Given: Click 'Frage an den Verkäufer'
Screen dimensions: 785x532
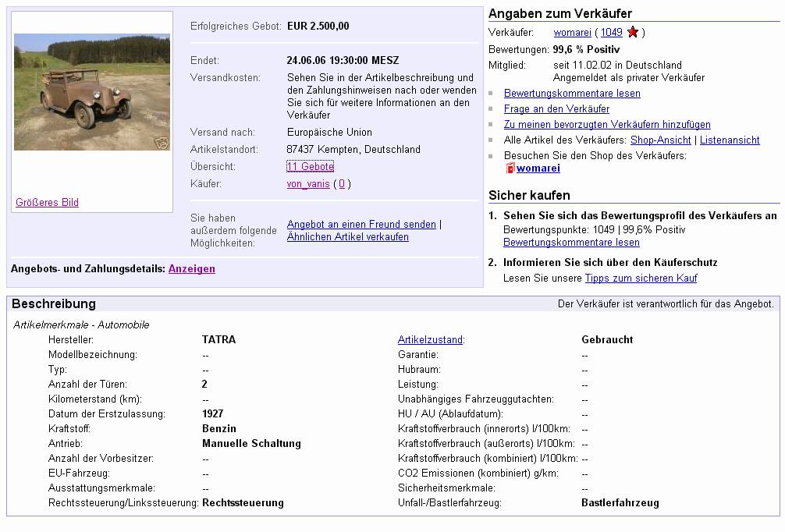Looking at the screenshot, I should 556,109.
